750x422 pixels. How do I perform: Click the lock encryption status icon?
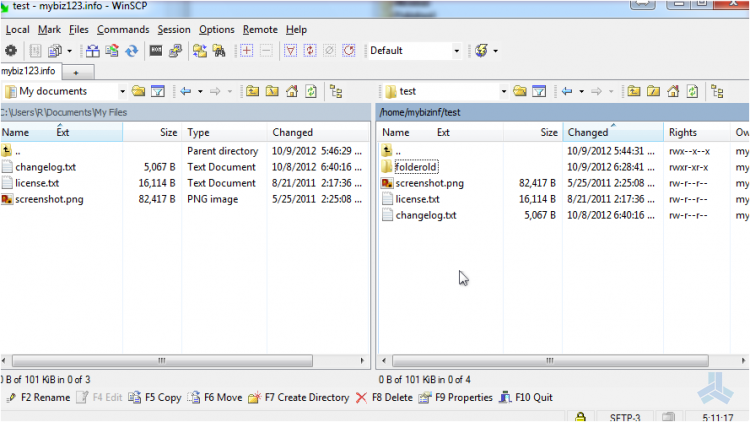pos(580,417)
